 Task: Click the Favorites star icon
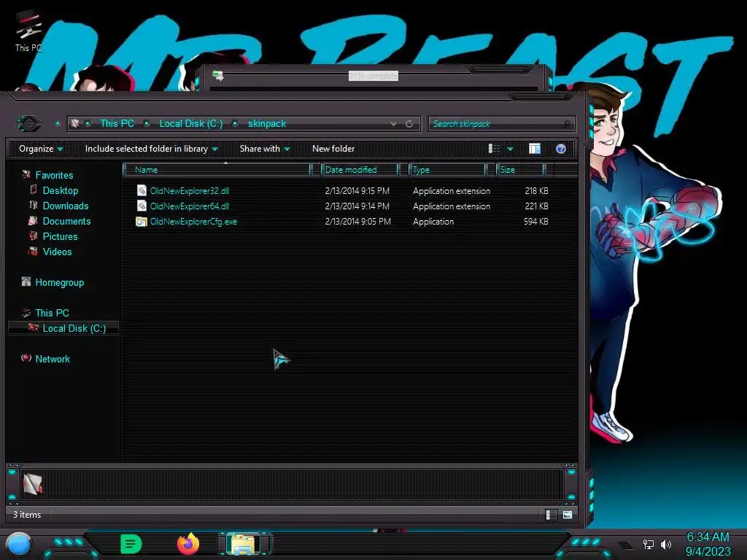pyautogui.click(x=26, y=175)
